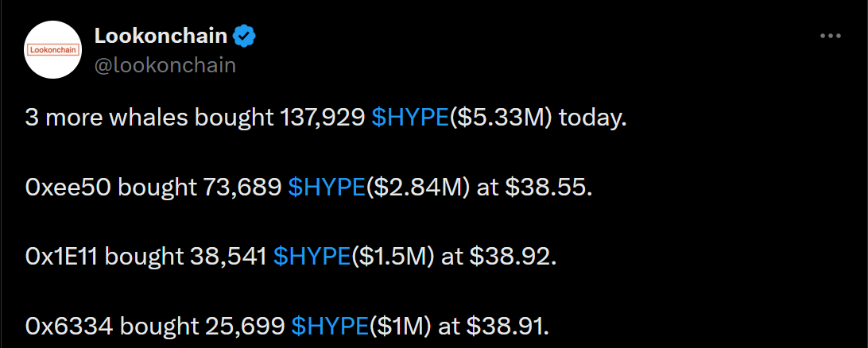Click the 0x6334 wallet address text

(70, 327)
